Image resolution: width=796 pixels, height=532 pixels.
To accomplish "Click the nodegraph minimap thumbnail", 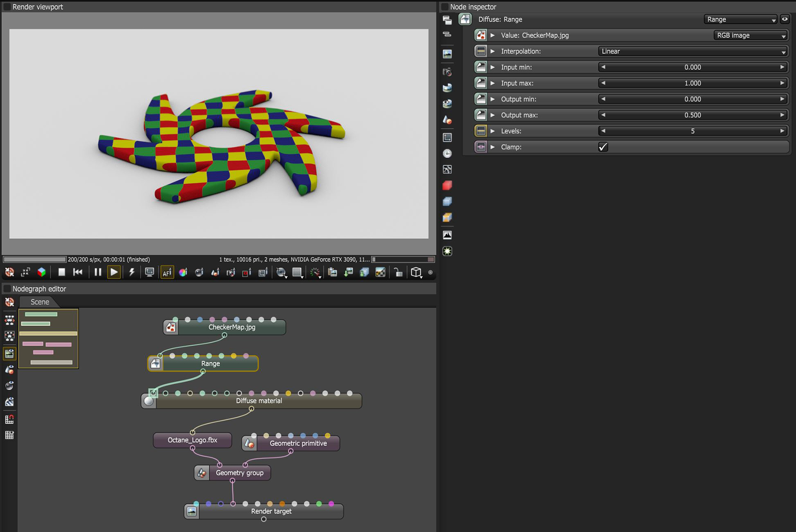I will [48, 338].
